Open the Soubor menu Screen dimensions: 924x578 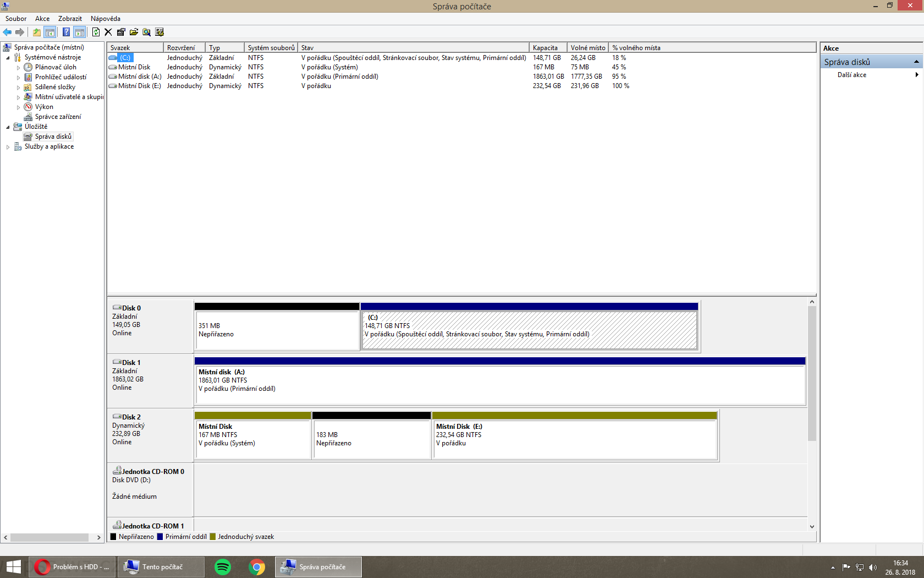(16, 19)
